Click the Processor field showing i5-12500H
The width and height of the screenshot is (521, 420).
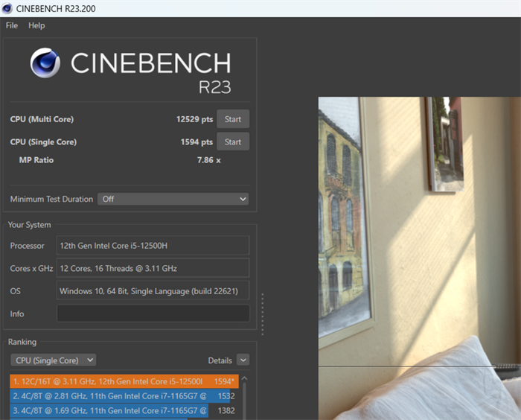(x=153, y=246)
